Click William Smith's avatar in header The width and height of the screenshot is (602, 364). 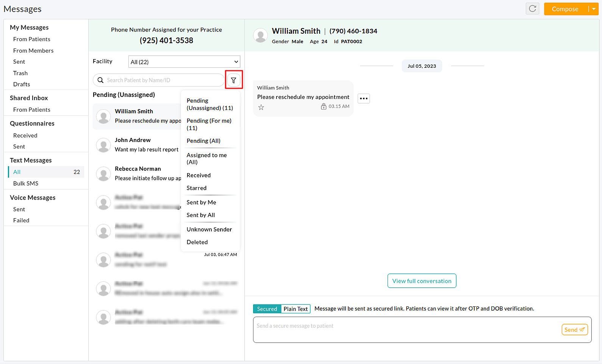(260, 36)
